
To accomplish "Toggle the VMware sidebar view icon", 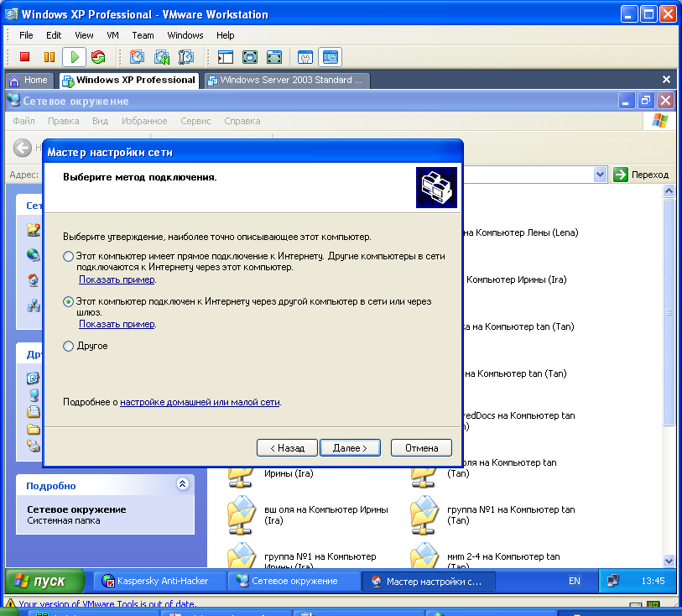I will tap(226, 57).
